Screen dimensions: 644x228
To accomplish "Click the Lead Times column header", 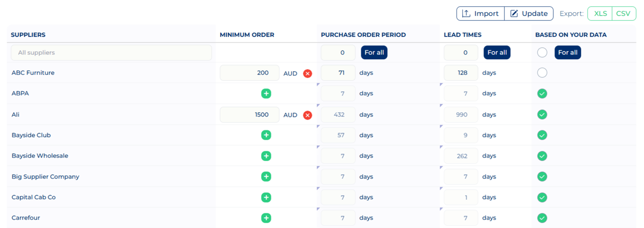I will pyautogui.click(x=462, y=35).
